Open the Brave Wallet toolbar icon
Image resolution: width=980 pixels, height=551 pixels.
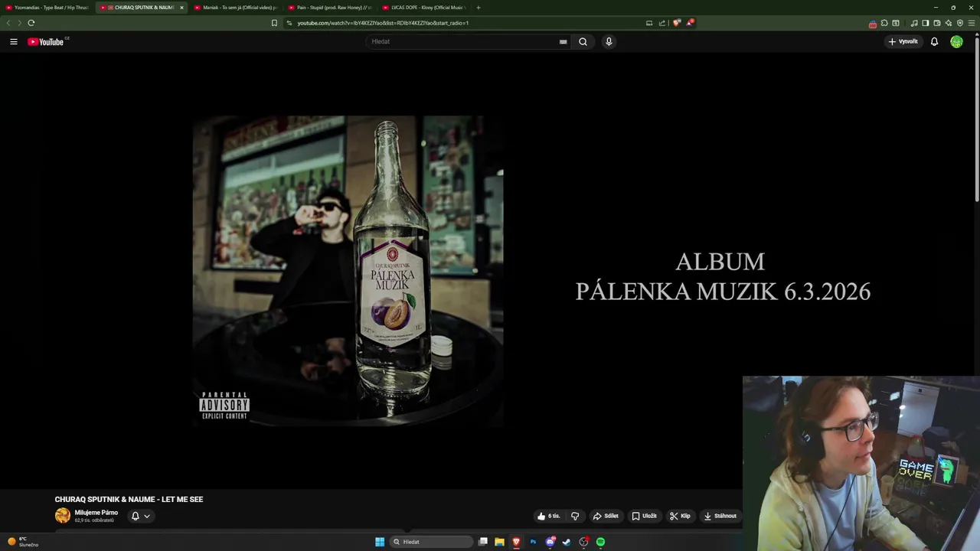(x=937, y=23)
